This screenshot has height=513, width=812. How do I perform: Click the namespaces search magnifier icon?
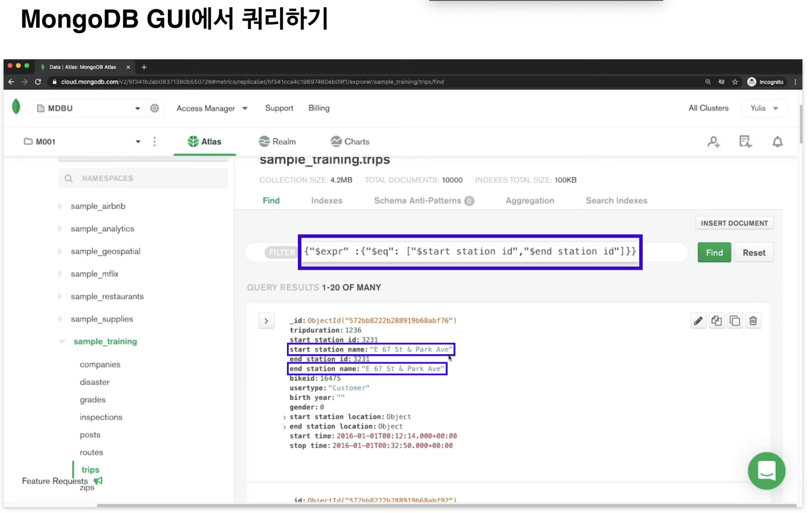pos(69,178)
